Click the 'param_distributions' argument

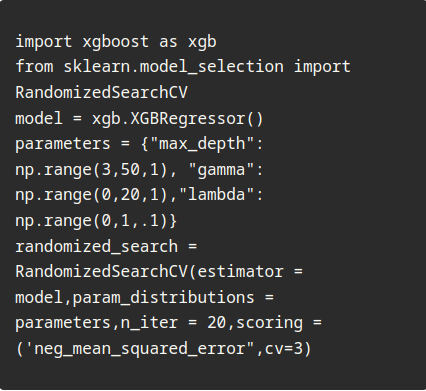[163, 298]
